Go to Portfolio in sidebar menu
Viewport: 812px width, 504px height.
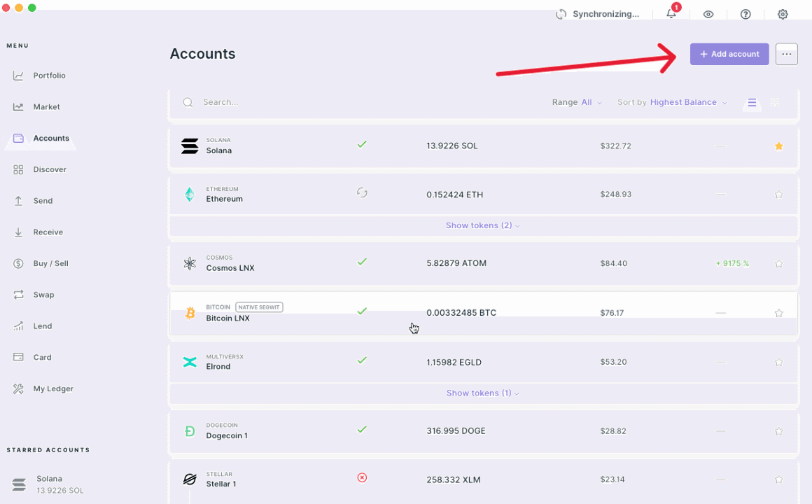[49, 76]
